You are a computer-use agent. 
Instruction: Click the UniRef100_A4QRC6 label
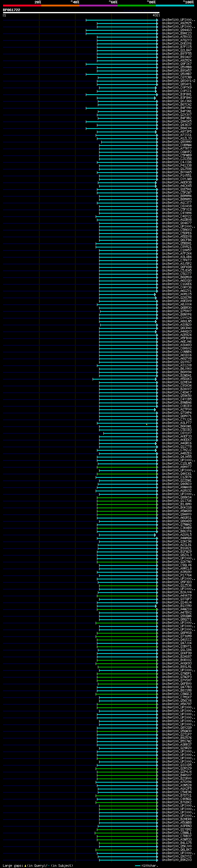pyautogui.click(x=176, y=443)
